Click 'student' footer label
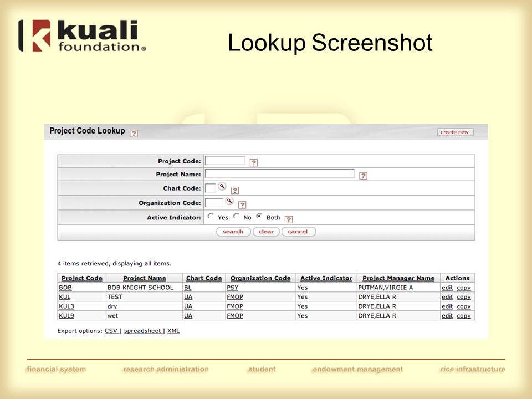This screenshot has width=532, height=399. point(262,369)
